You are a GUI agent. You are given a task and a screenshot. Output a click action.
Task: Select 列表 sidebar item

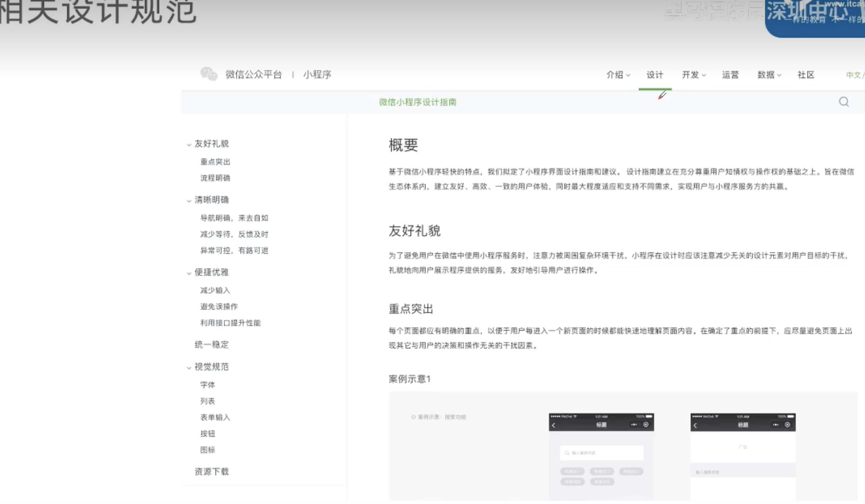[208, 401]
